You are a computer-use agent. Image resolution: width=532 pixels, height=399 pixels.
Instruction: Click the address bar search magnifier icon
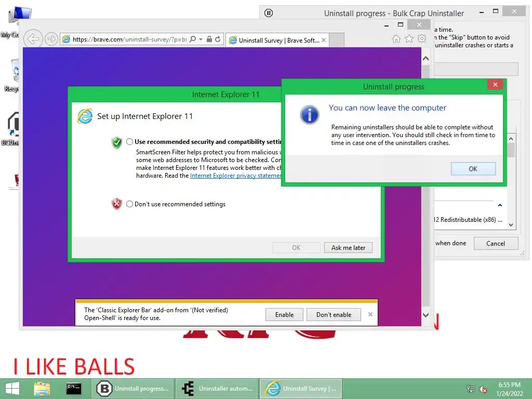192,39
